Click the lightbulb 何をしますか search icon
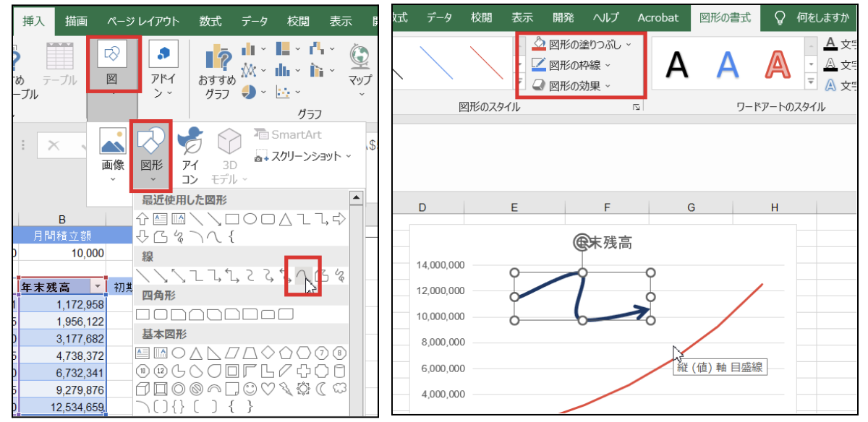 [780, 17]
